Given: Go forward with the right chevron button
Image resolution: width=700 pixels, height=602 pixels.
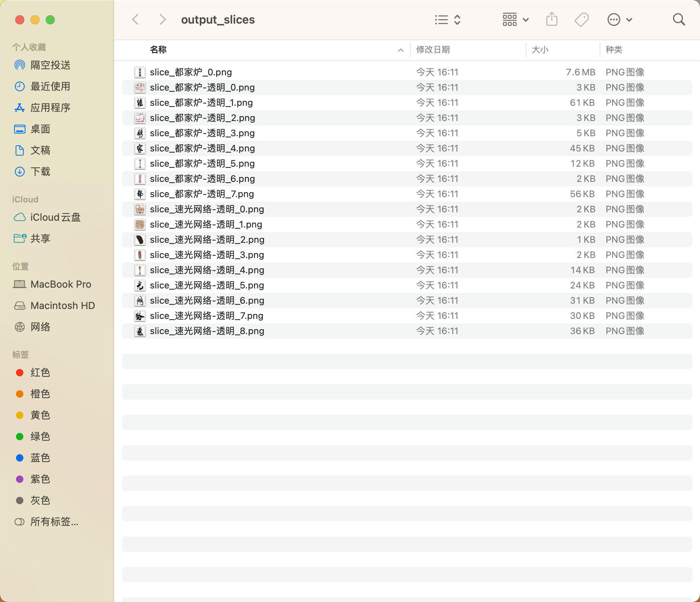Looking at the screenshot, I should (x=162, y=19).
